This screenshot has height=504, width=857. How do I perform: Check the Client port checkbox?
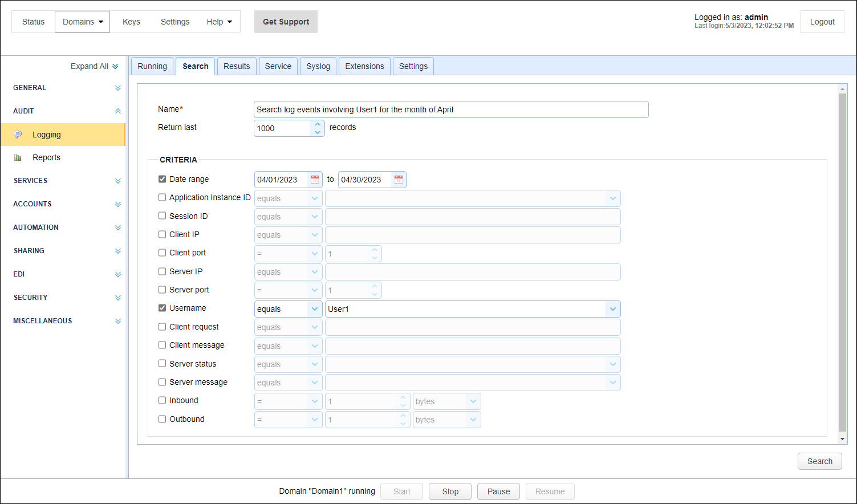click(x=162, y=253)
